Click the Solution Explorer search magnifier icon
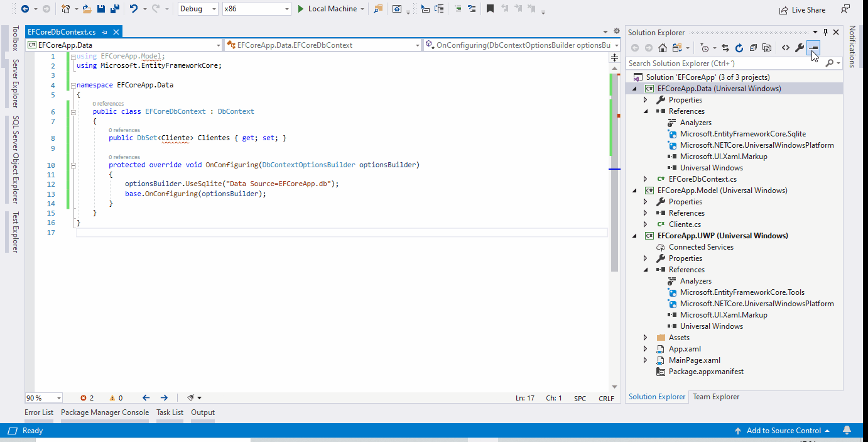Viewport: 868px width, 442px height. (x=830, y=64)
